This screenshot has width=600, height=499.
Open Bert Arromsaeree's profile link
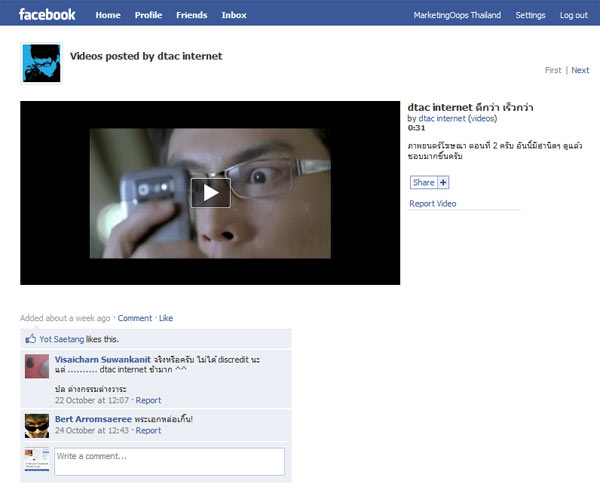tap(93, 419)
